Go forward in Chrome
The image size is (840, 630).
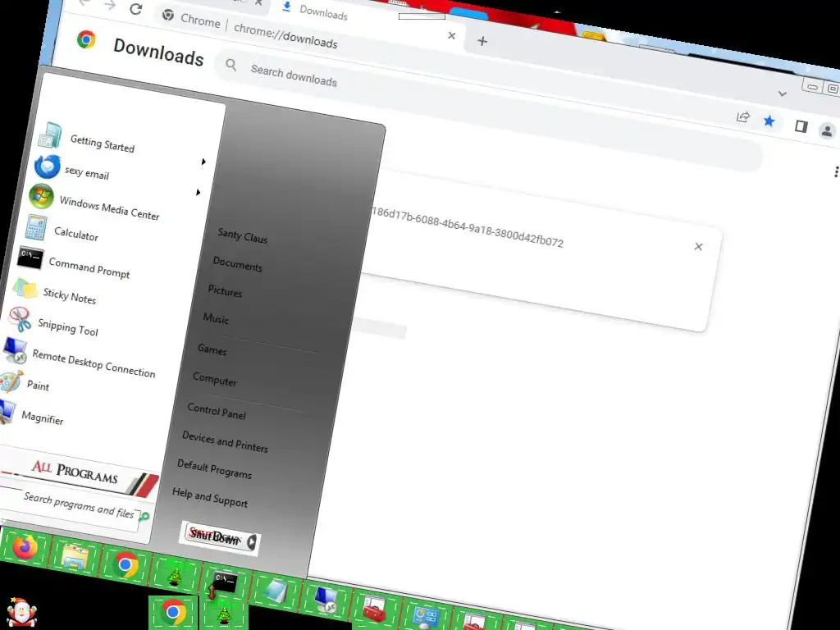click(110, 5)
